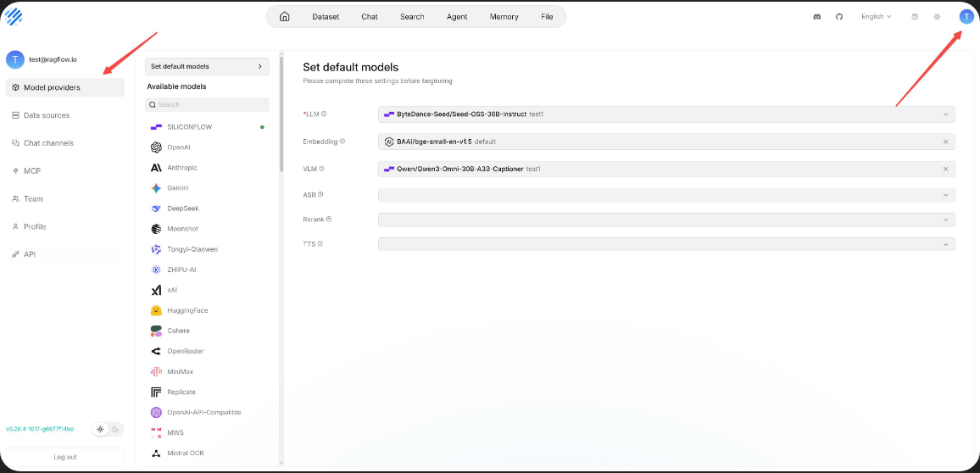This screenshot has height=473, width=980.
Task: Open the File tab
Action: pos(547,17)
